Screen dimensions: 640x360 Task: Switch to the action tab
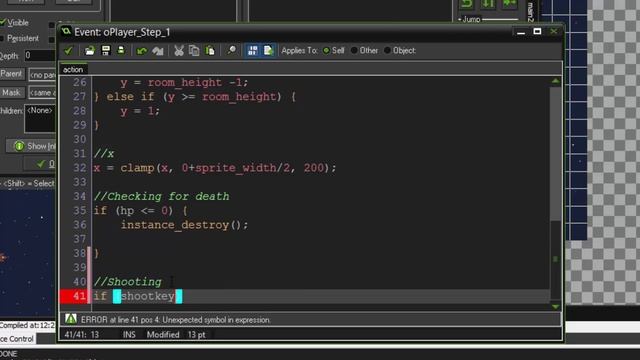(x=73, y=69)
